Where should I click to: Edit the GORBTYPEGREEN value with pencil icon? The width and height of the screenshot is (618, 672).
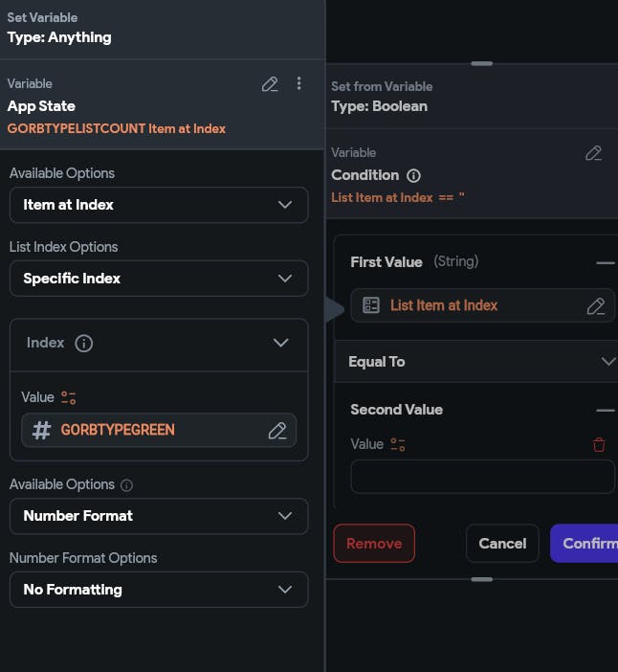coord(277,431)
